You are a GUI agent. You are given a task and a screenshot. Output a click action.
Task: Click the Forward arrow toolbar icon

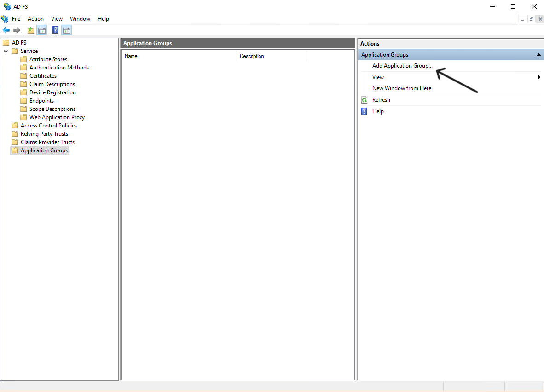pos(16,30)
